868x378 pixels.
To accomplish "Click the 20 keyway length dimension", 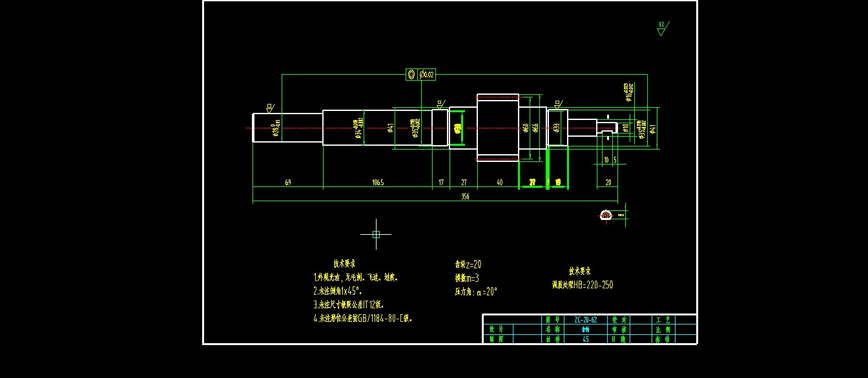I will coord(608,183).
